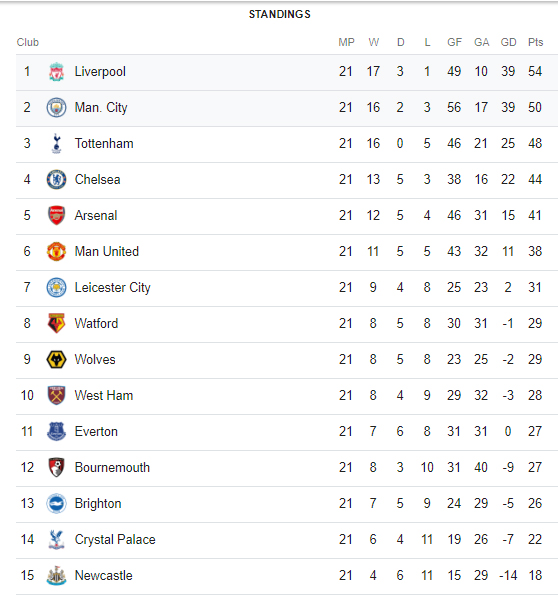Open the Brighton team link
This screenshot has width=558, height=600.
click(x=98, y=503)
